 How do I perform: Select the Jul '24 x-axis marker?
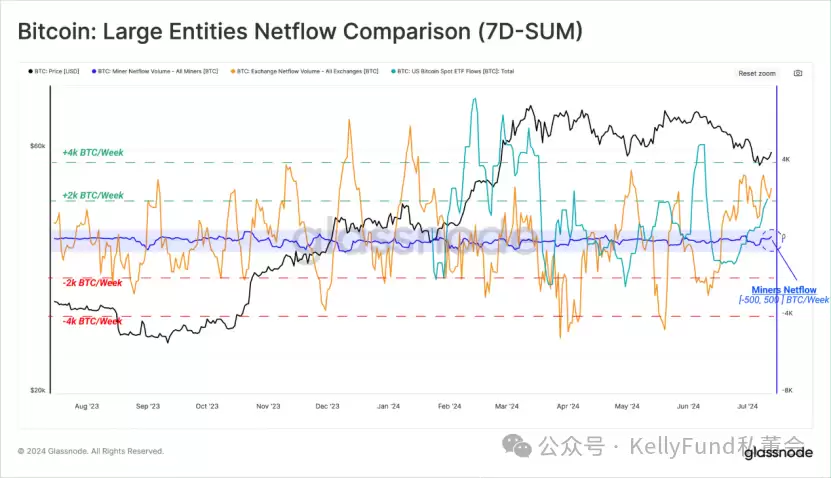click(x=746, y=407)
